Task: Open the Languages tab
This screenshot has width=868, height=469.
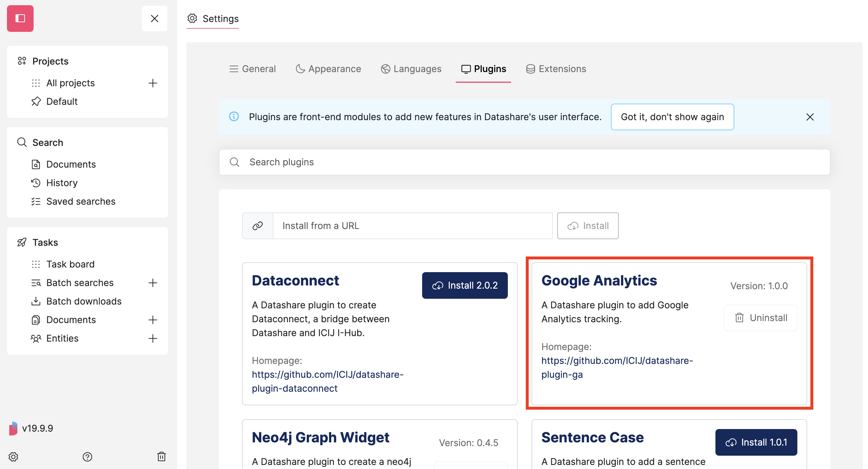Action: pos(411,69)
